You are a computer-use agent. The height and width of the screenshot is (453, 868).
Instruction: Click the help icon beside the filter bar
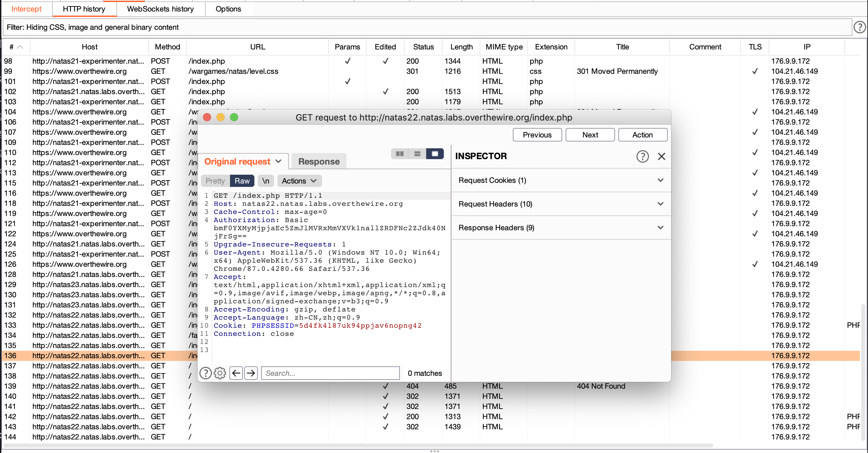860,27
